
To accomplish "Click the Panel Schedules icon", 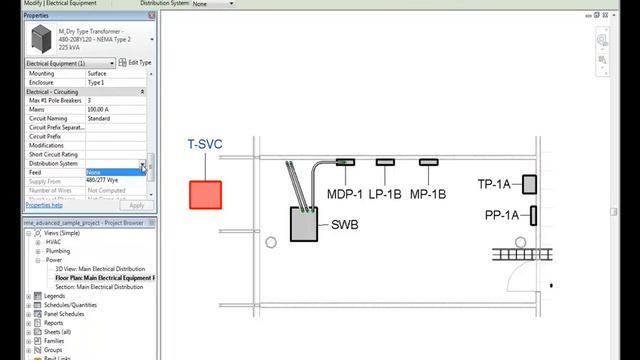I will [x=38, y=314].
